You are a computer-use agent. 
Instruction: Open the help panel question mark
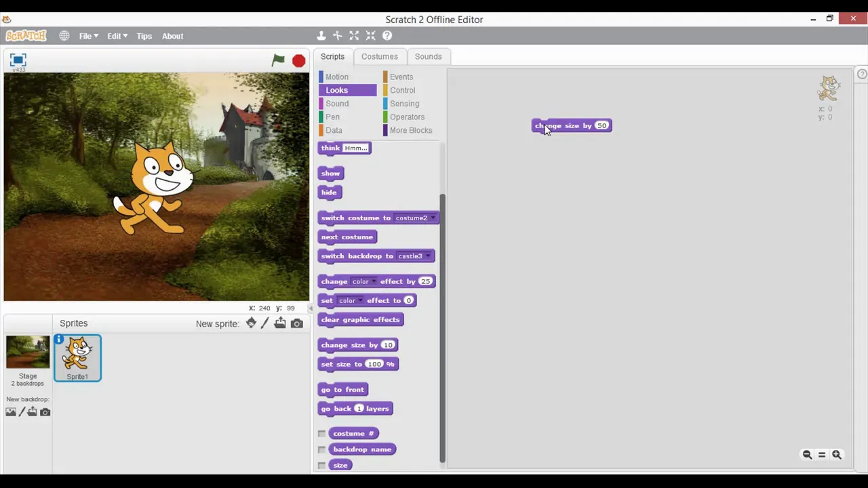[862, 74]
